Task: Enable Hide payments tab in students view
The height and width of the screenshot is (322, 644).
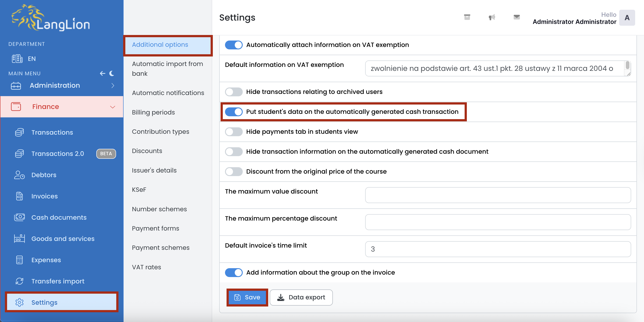Action: click(x=233, y=132)
